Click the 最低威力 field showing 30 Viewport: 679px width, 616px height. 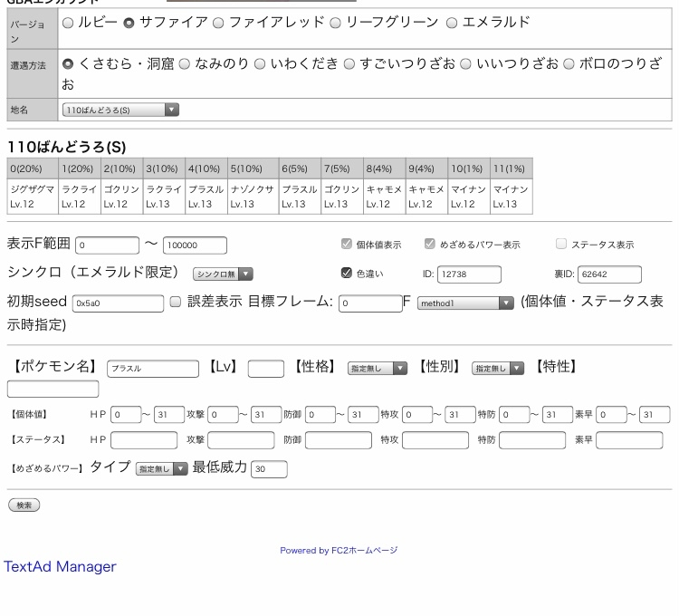pyautogui.click(x=269, y=469)
